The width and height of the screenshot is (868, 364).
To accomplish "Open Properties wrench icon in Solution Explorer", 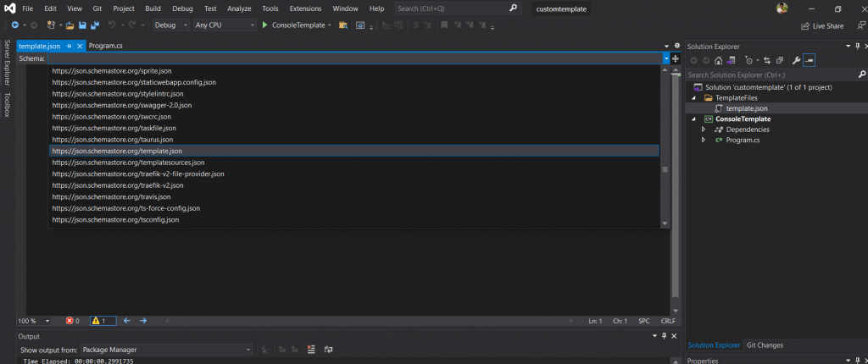I will (797, 60).
